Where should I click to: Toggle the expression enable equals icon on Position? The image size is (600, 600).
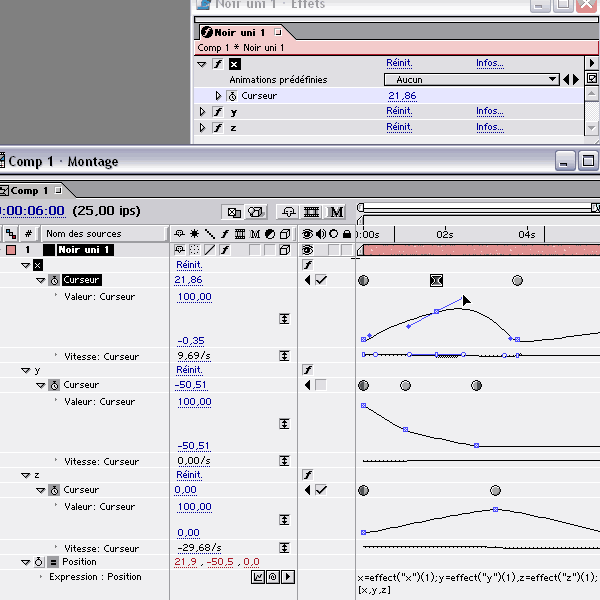click(x=53, y=562)
